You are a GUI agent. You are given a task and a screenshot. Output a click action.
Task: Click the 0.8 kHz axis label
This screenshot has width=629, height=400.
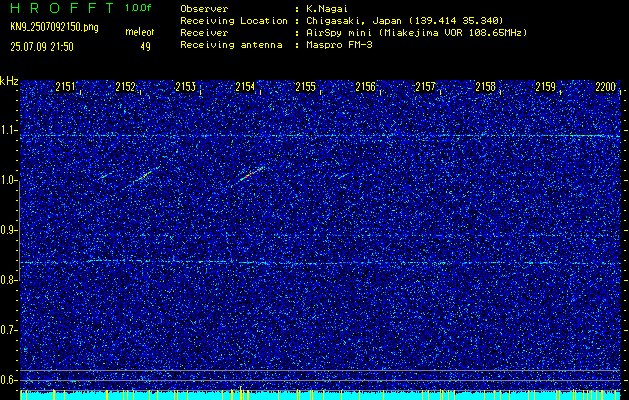tap(8, 280)
